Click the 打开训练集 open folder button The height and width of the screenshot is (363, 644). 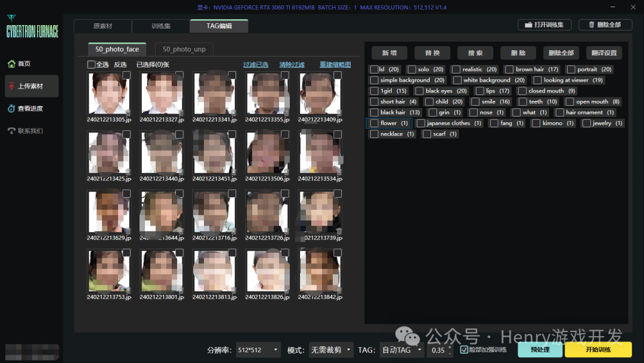tap(544, 24)
